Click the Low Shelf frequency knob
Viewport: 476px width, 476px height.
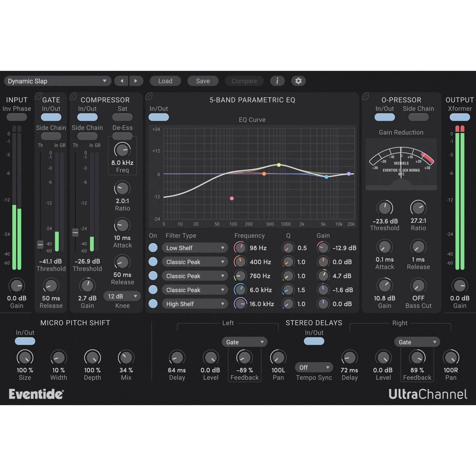240,248
